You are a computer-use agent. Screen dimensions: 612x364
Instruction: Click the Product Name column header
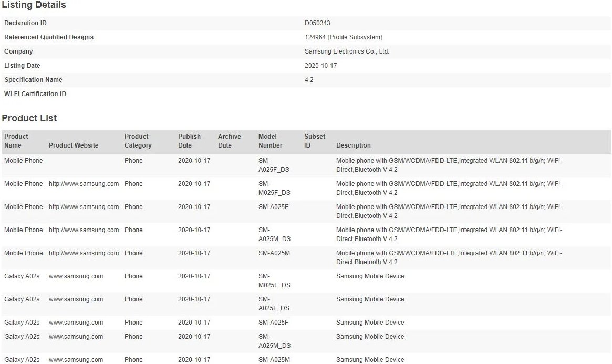[16, 141]
